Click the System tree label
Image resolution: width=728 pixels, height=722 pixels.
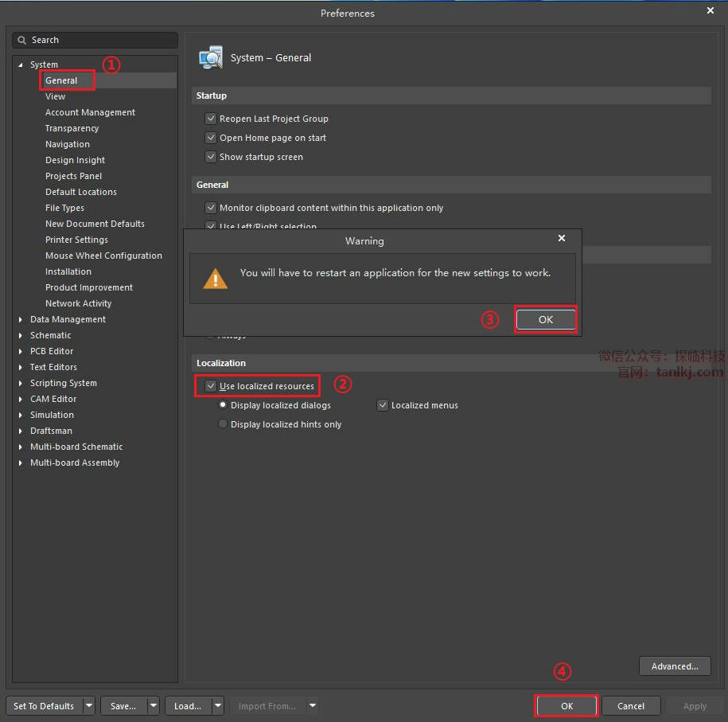44,64
